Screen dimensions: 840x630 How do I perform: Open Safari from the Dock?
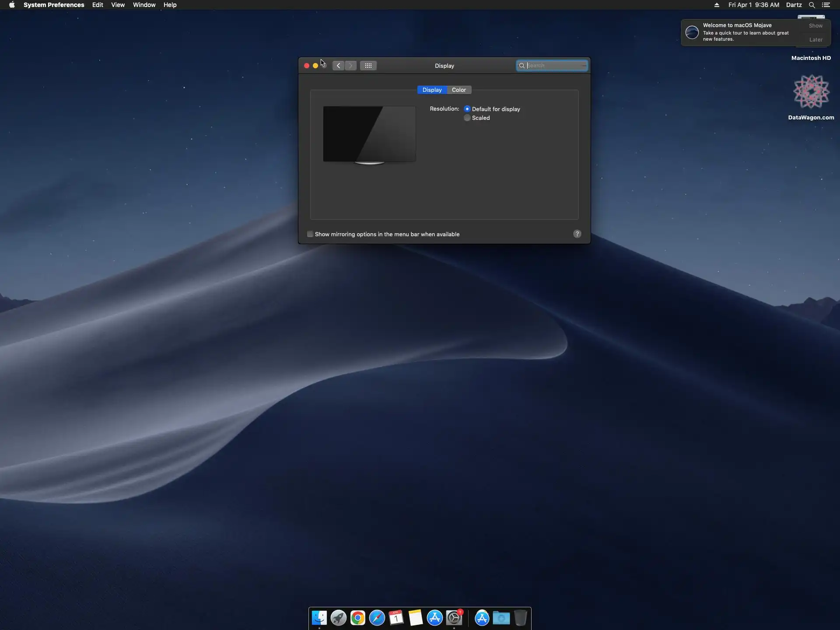point(377,618)
